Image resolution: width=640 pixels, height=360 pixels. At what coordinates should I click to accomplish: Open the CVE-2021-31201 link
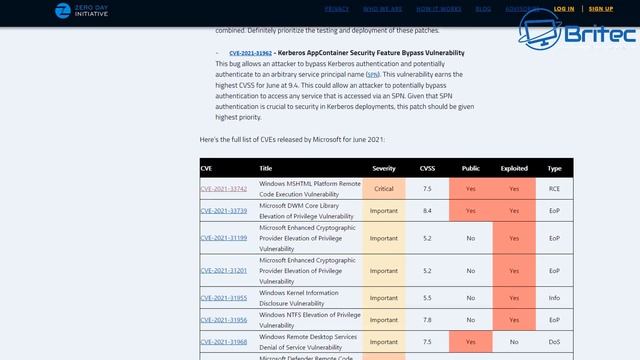(x=224, y=271)
